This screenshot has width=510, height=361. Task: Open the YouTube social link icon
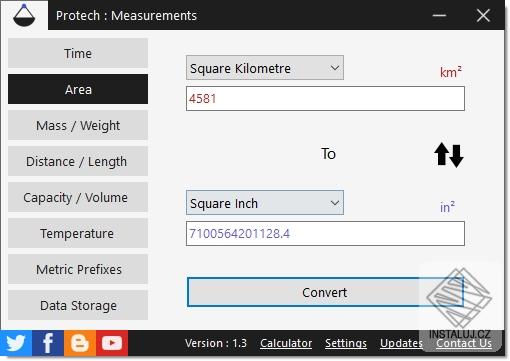click(x=112, y=343)
